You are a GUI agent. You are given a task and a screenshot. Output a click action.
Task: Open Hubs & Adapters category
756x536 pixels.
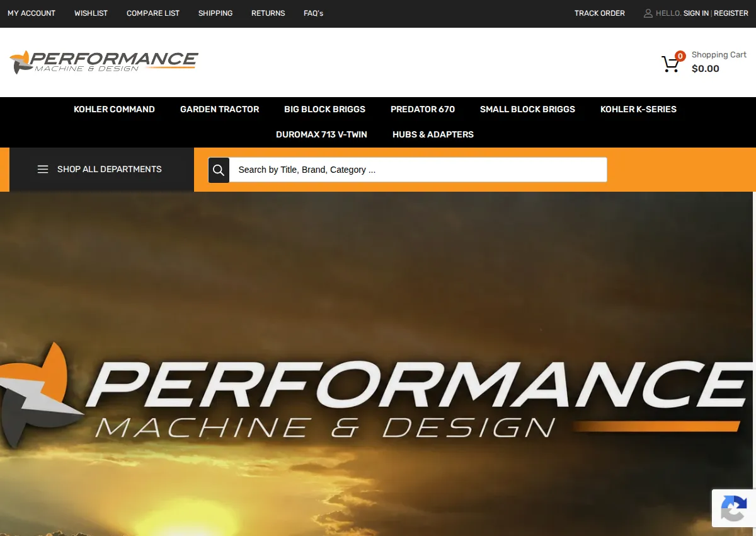pos(433,134)
